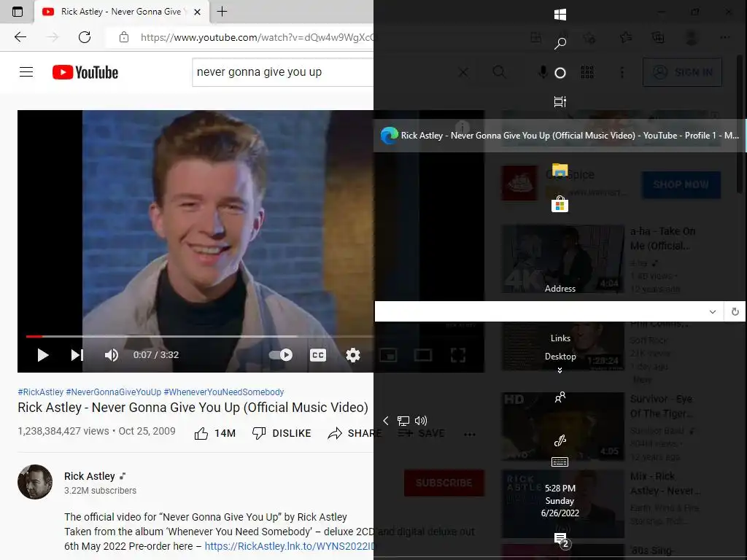
Task: Open Edge Settings and more menu
Action: [x=725, y=37]
